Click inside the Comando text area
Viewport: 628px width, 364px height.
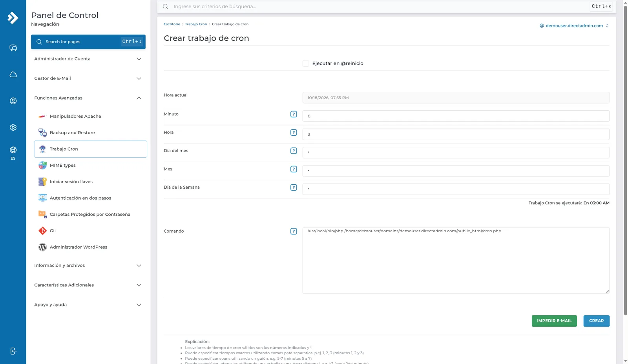tap(456, 260)
